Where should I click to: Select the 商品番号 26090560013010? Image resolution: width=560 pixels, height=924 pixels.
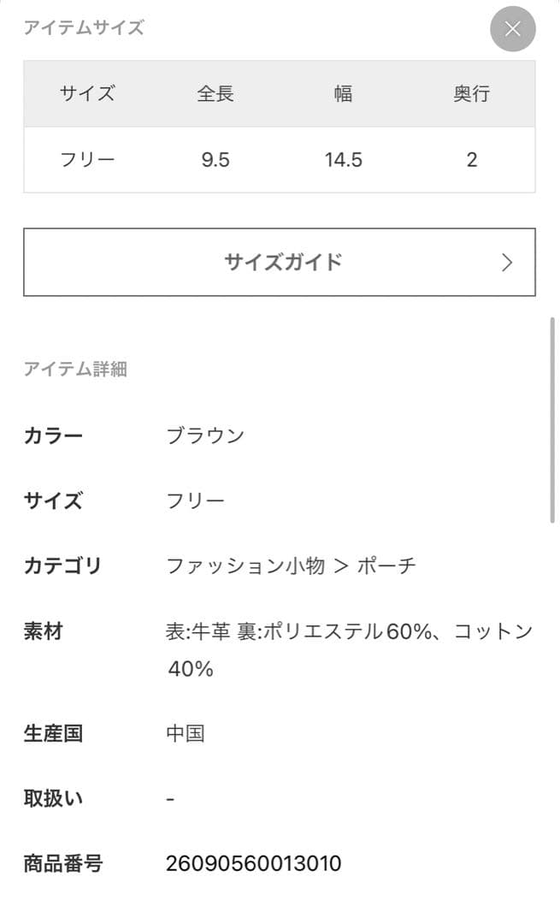[x=255, y=863]
